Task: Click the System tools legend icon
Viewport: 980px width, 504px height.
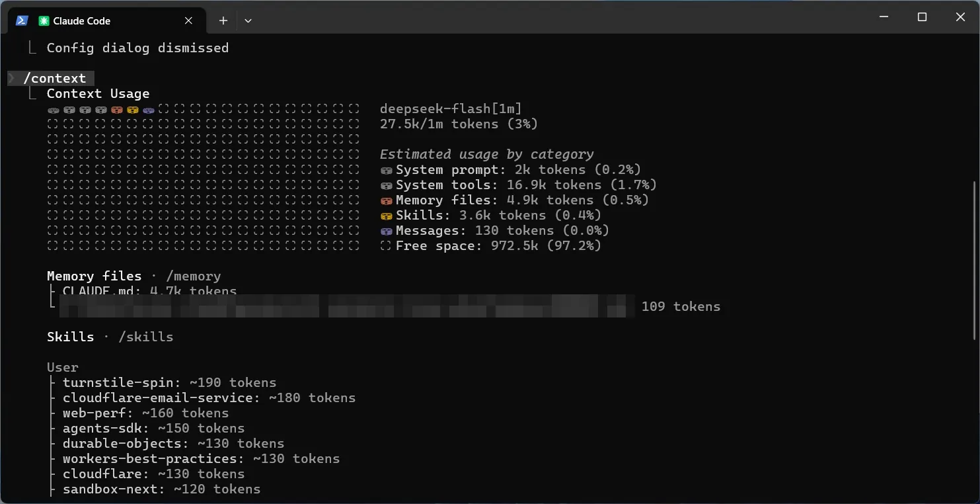Action: [x=387, y=185]
